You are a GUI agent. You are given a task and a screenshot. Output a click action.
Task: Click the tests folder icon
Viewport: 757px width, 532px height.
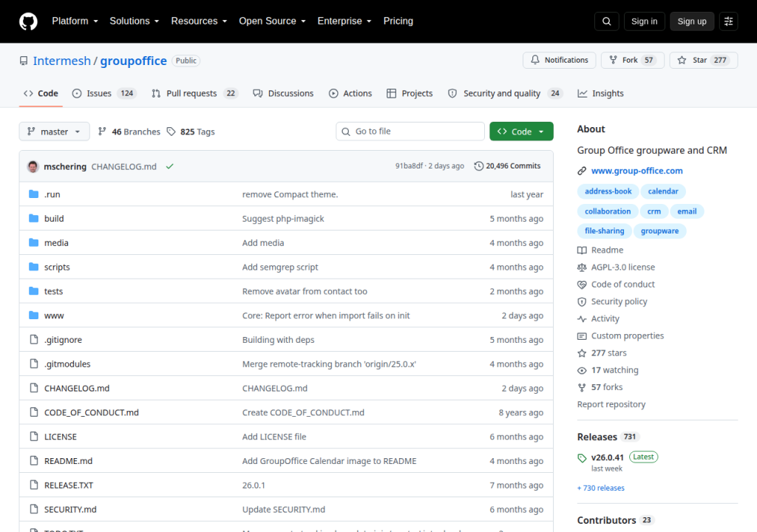pos(33,291)
